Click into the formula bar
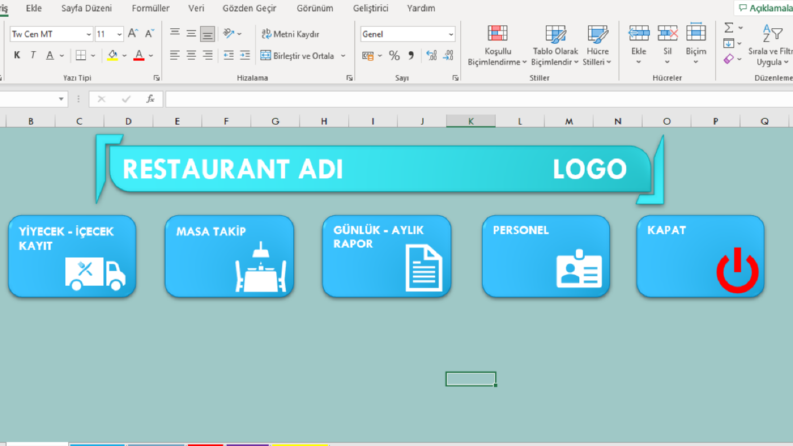The height and width of the screenshot is (446, 793). [478, 99]
